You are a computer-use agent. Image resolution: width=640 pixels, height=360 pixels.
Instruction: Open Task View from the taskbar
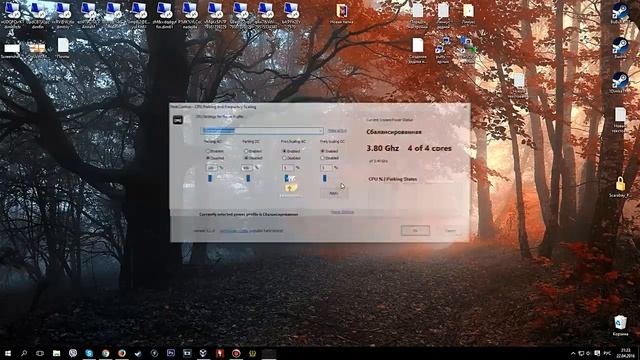click(x=40, y=353)
